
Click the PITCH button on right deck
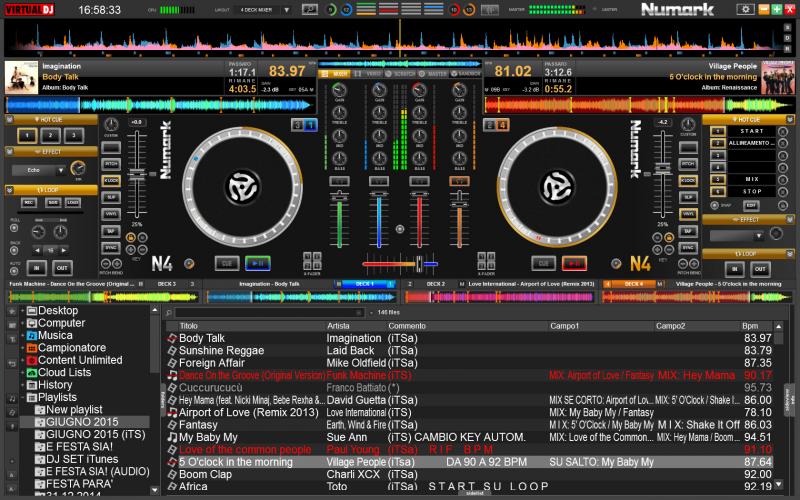(688, 164)
